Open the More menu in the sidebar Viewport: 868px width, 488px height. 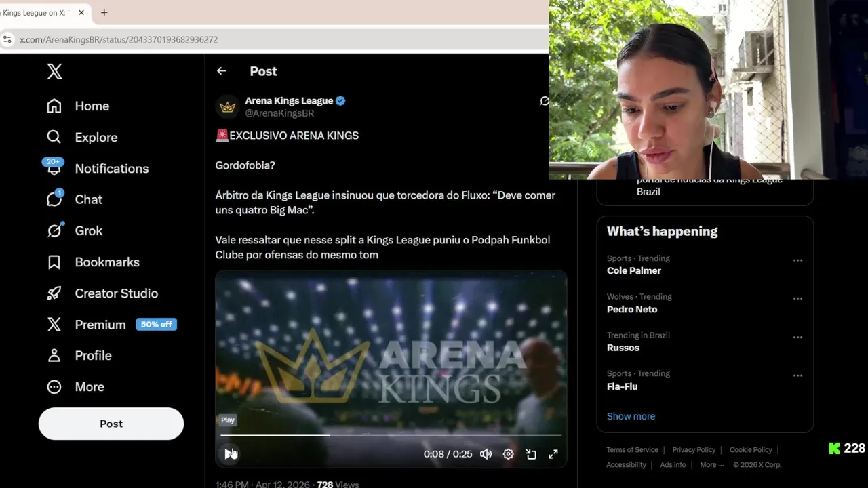[x=75, y=386]
